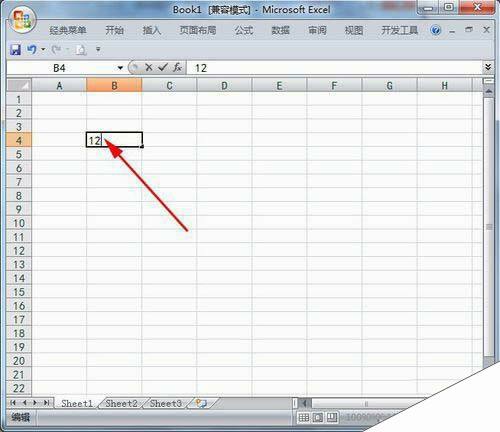This screenshot has height=432, width=500.
Task: Switch to Sheet2 tab
Action: [x=121, y=403]
